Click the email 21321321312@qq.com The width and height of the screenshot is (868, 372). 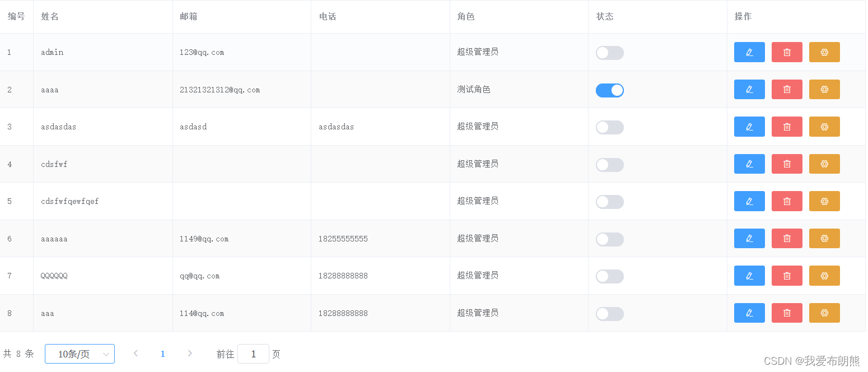pyautogui.click(x=220, y=90)
